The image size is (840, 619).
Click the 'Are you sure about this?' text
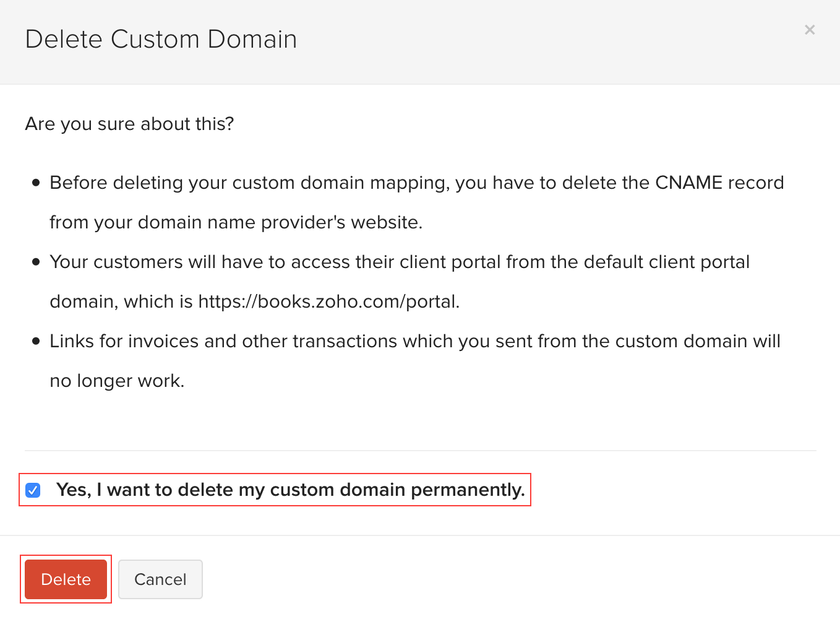click(129, 124)
